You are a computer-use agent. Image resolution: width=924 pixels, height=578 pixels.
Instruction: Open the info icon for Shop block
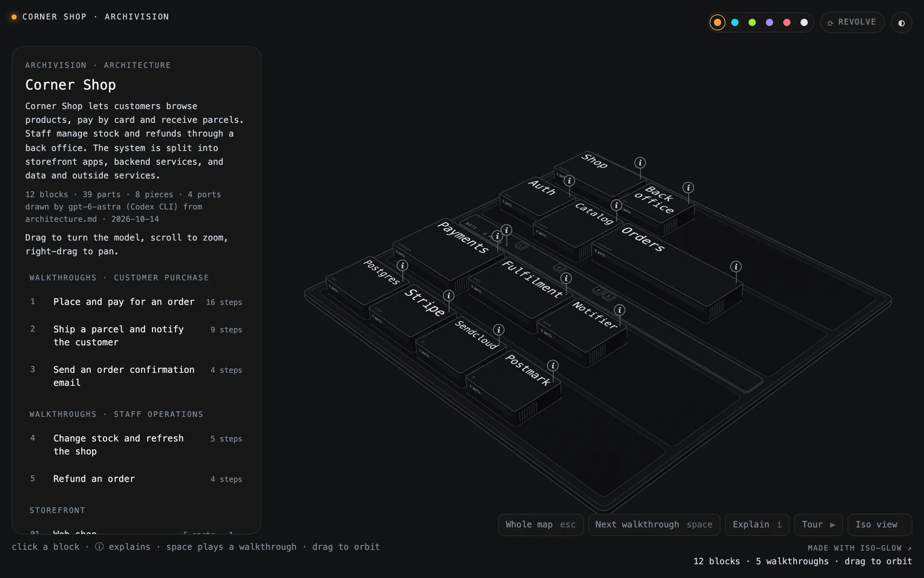[x=640, y=163]
